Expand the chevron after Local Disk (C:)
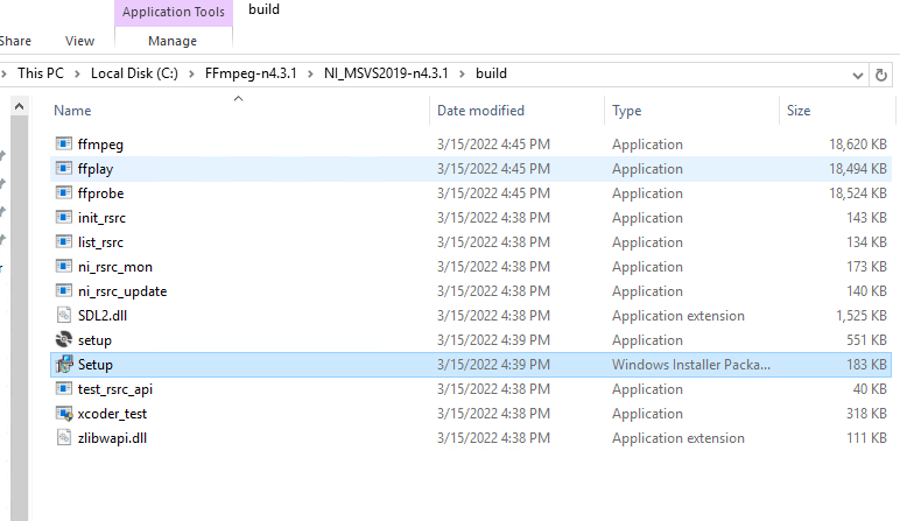Viewport: 900px width, 521px height. (x=192, y=74)
